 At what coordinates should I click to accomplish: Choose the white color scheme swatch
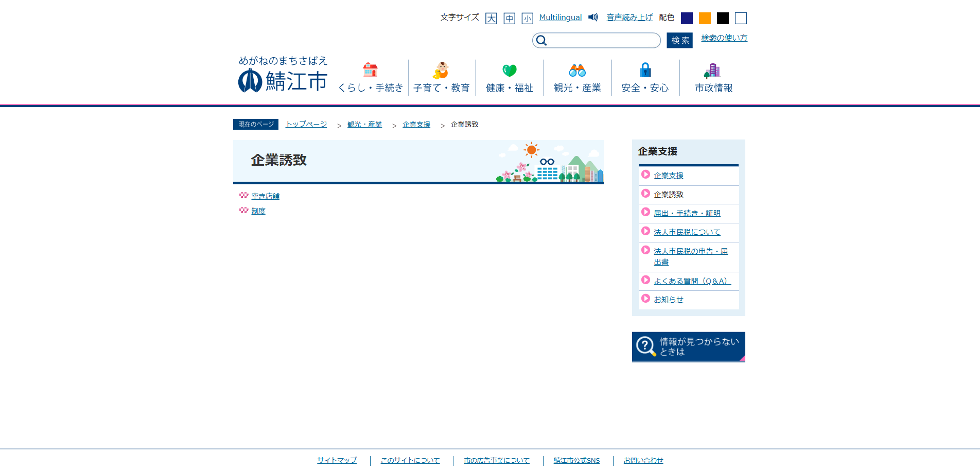741,19
